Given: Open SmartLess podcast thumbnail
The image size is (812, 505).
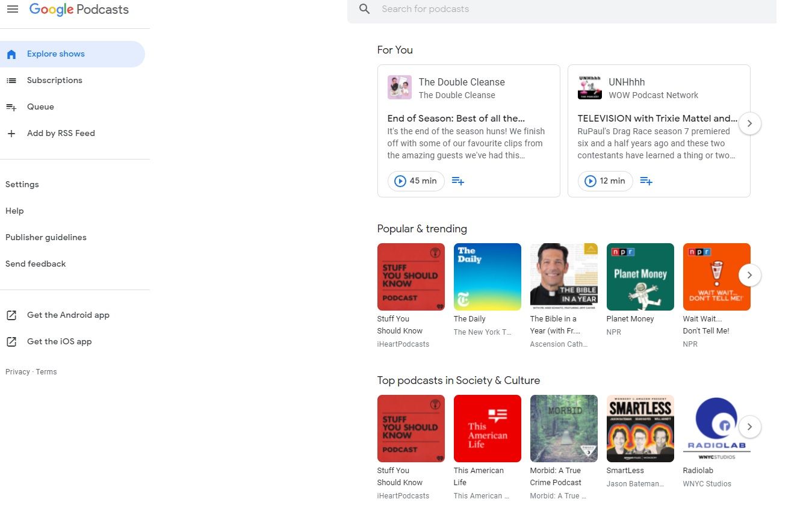Looking at the screenshot, I should click(640, 429).
